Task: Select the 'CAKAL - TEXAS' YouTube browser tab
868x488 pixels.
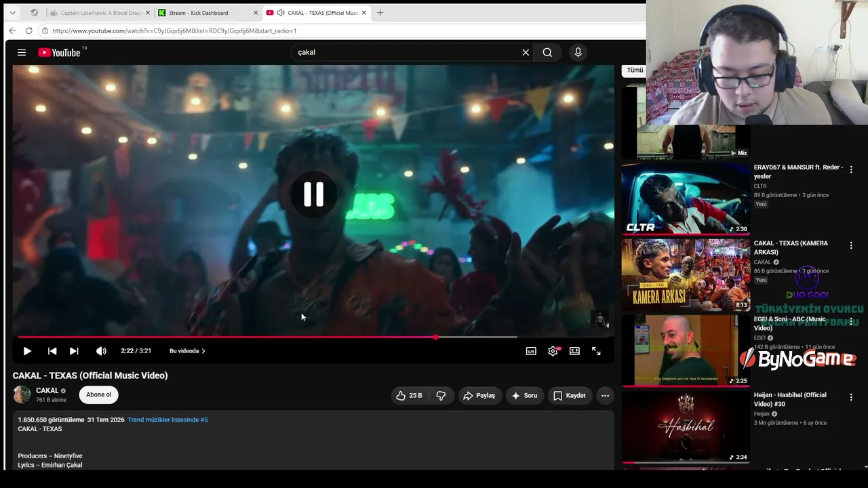Action: [316, 13]
